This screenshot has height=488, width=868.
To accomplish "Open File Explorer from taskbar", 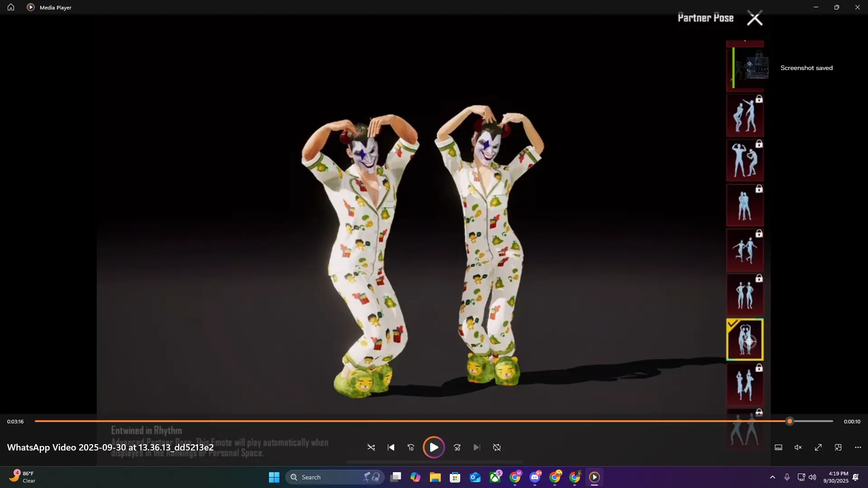I will point(435,477).
